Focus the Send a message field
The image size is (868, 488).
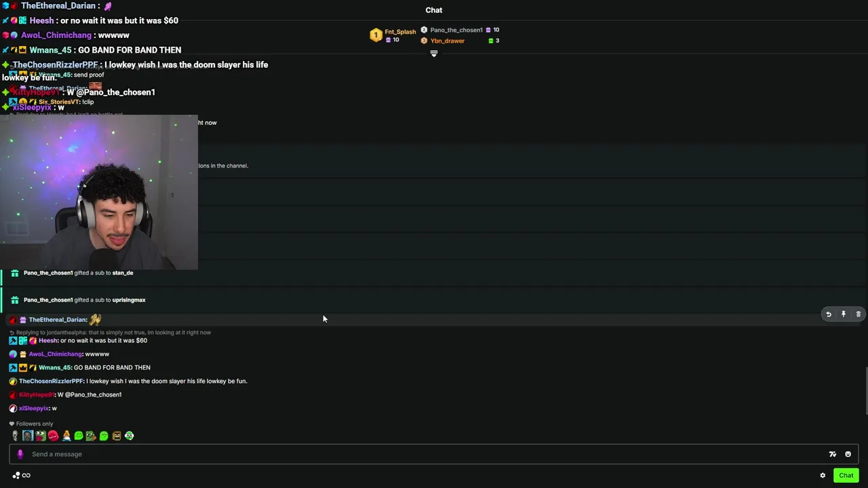pos(434,454)
